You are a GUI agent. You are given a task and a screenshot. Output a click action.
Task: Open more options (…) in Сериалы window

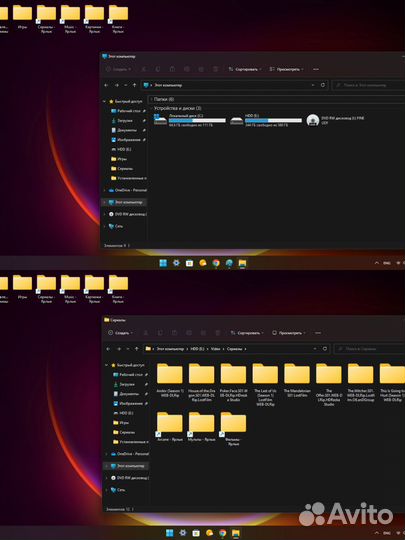(318, 333)
